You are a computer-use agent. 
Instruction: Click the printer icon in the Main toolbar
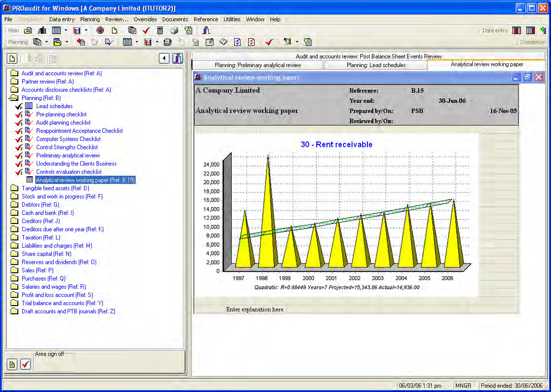click(x=174, y=30)
